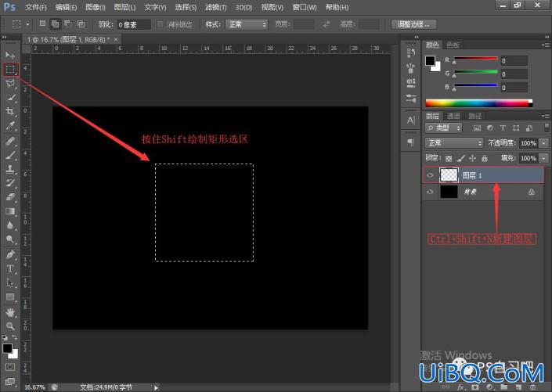
Task: Select the Horizontal Type tool
Action: (x=10, y=269)
